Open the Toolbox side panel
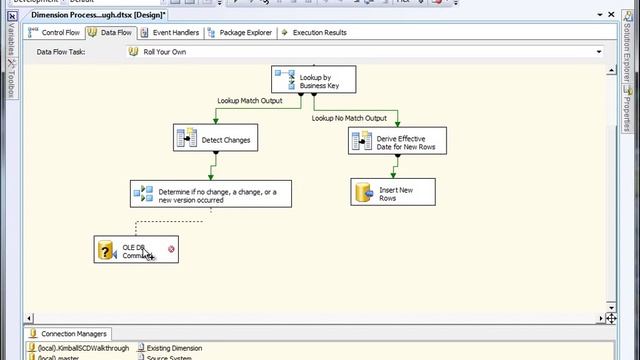This screenshot has width=640, height=360. pos(12,78)
